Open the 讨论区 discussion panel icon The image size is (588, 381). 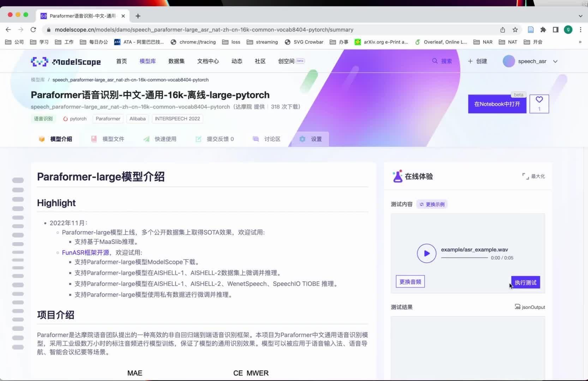pyautogui.click(x=256, y=139)
